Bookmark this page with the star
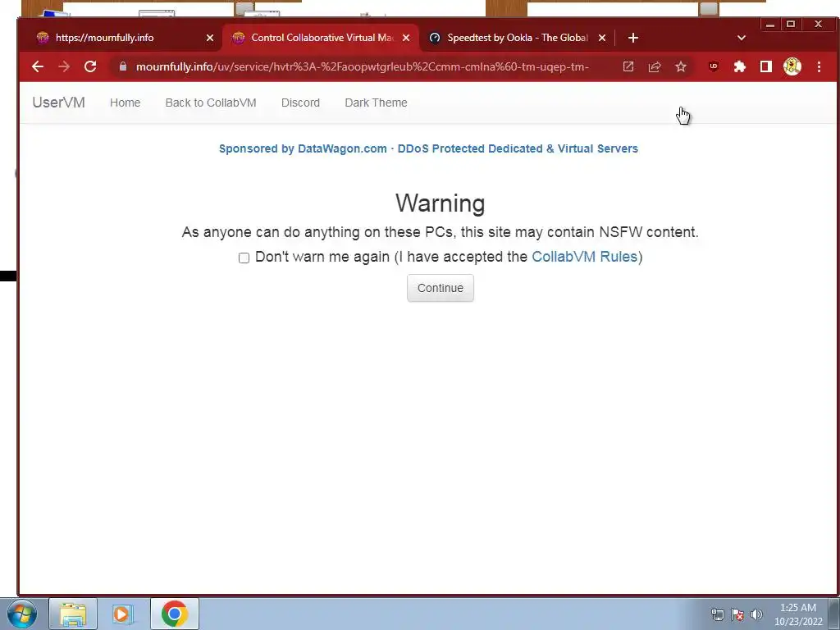Viewport: 840px width, 630px height. point(681,66)
